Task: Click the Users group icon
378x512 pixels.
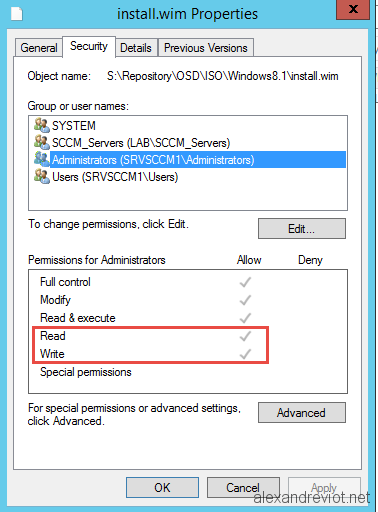Action: click(42, 176)
